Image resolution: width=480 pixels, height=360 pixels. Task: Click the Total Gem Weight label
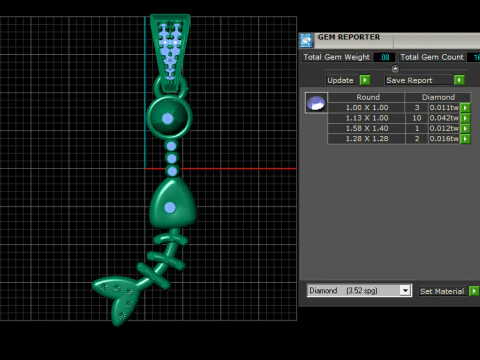[336, 57]
